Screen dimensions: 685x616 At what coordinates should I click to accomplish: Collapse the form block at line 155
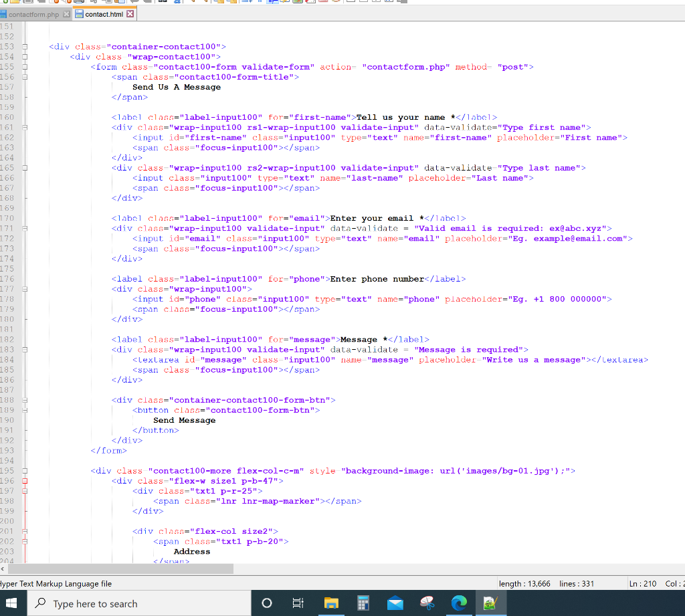25,67
